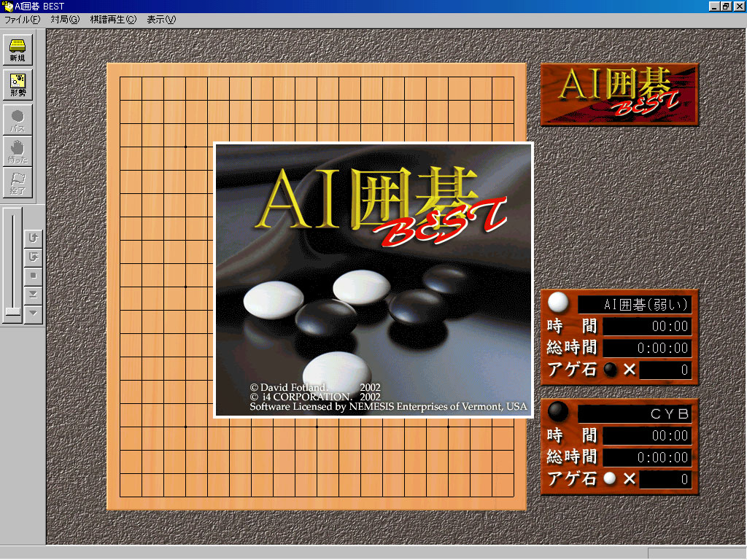Click the step-forward arrow replay button
Screen dimensions: 747x560
[x=34, y=257]
